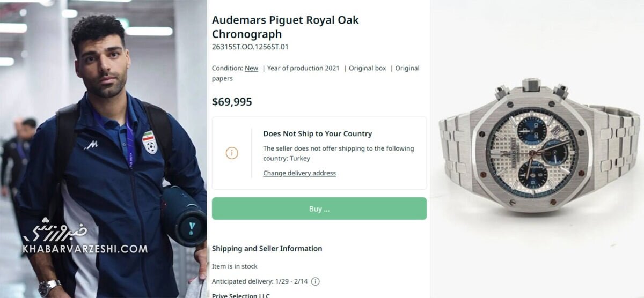
Task: Click the Iran federation crest on the jacket
Action: coord(150,142)
